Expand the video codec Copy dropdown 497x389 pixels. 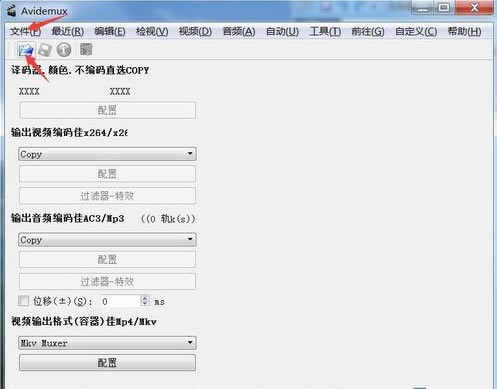107,154
